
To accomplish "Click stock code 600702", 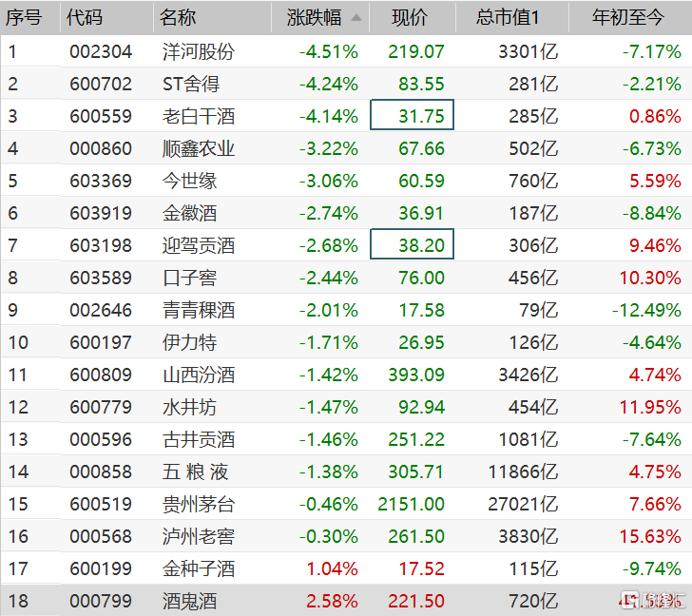I will click(101, 84).
